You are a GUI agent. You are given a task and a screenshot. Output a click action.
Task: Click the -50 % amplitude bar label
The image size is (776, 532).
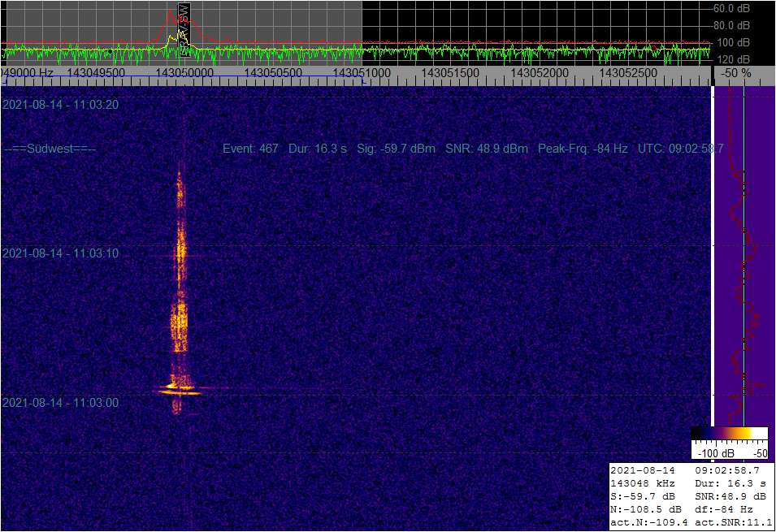736,73
